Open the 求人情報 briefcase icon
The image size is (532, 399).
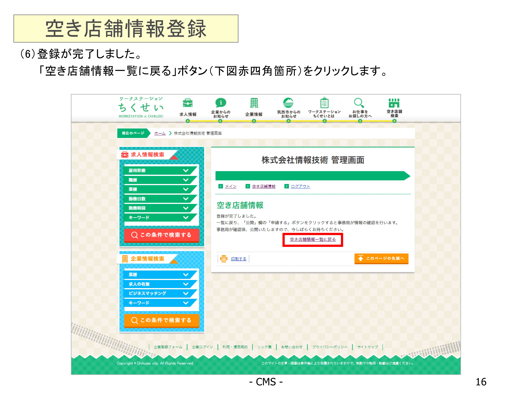pyautogui.click(x=188, y=103)
